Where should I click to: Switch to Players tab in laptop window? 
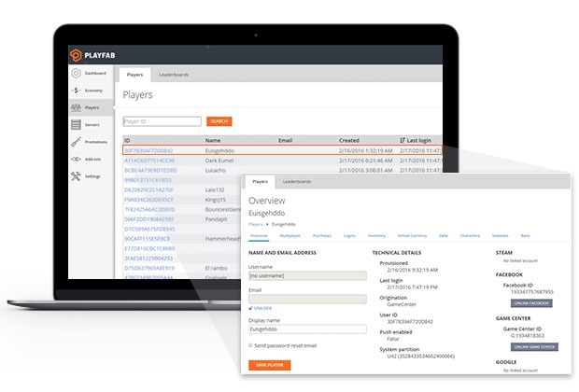click(134, 75)
